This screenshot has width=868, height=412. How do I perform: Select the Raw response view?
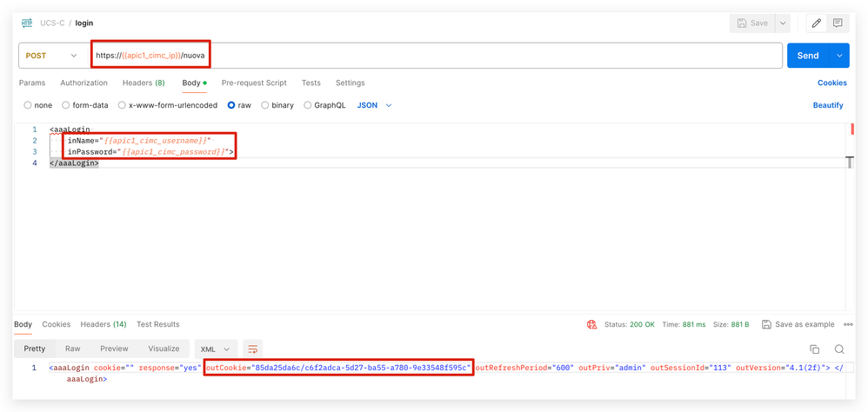72,349
